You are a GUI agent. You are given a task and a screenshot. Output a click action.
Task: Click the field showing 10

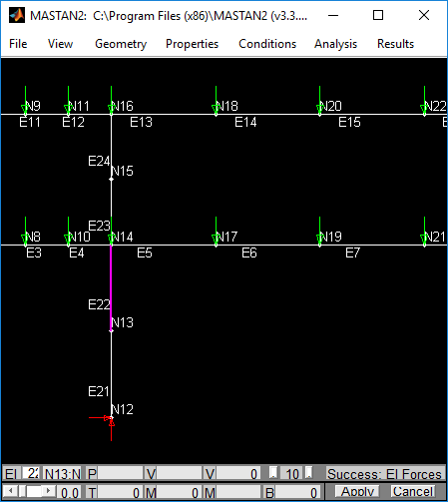(291, 473)
